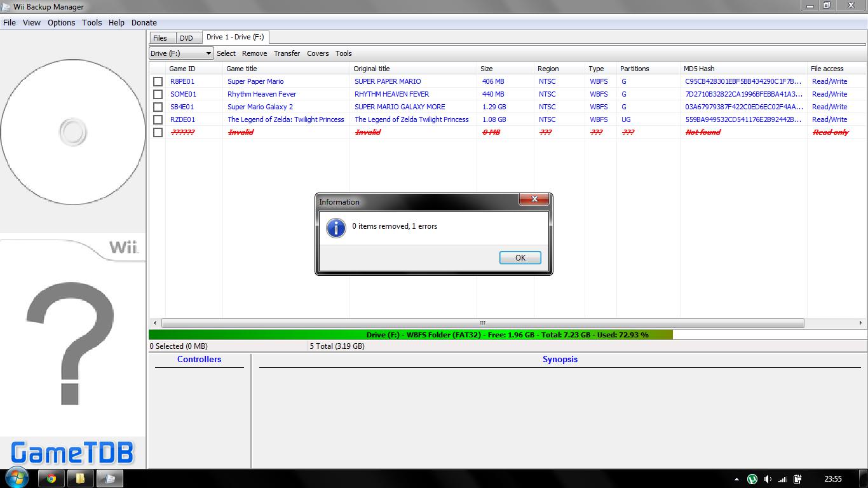Click the question mark cover placeholder
The height and width of the screenshot is (488, 868).
click(70, 343)
